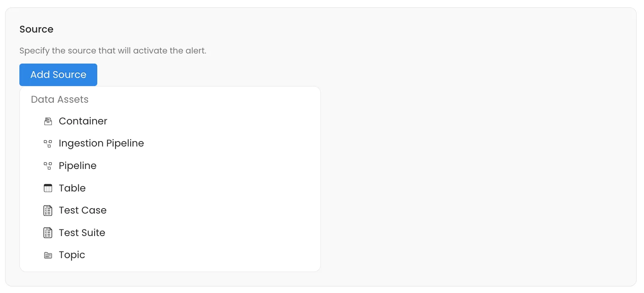Click the Container data asset icon
The height and width of the screenshot is (293, 644).
point(48,121)
